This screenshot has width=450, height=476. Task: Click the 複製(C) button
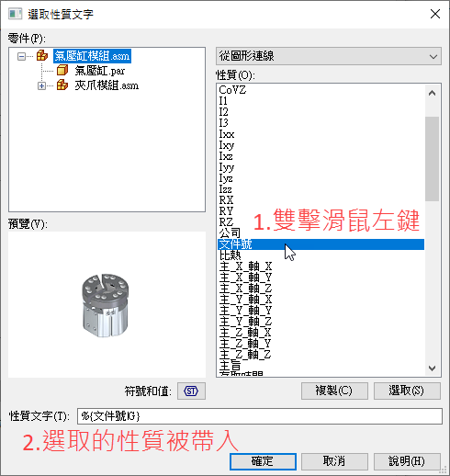pyautogui.click(x=334, y=391)
